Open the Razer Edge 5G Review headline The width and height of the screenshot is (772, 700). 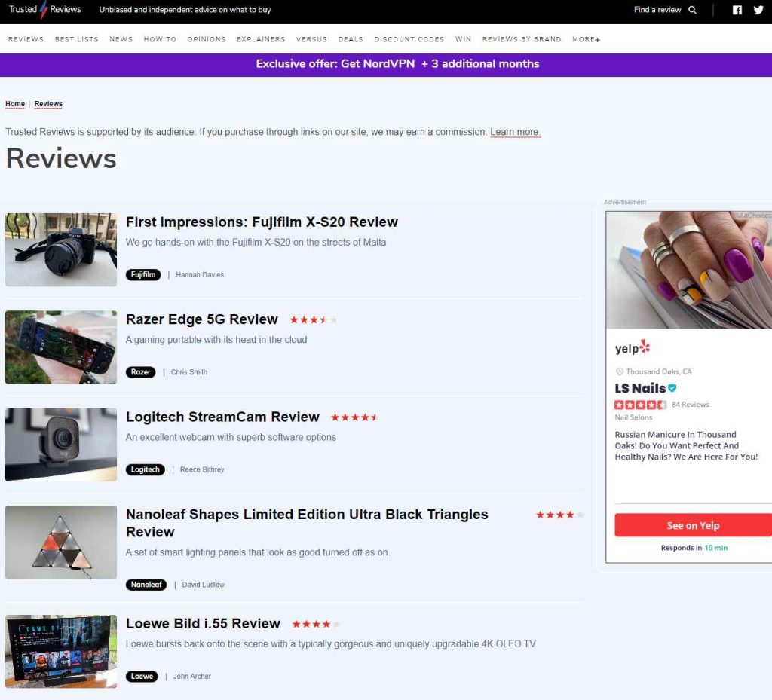(x=202, y=319)
